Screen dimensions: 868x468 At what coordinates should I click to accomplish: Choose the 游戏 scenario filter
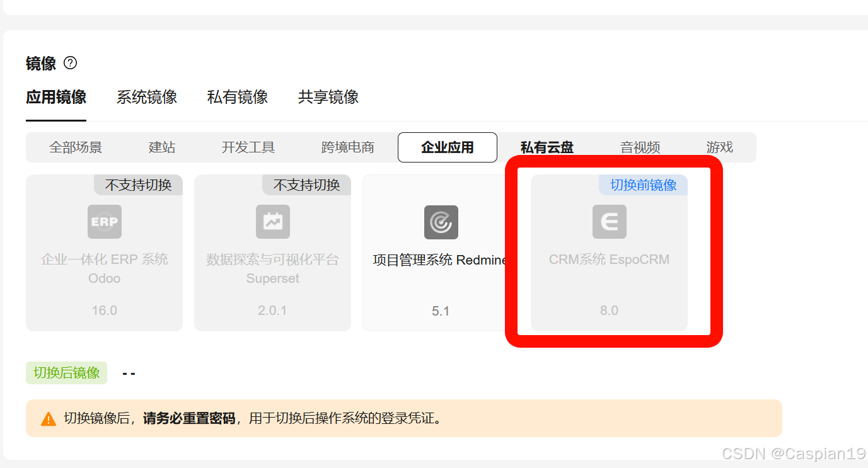[x=720, y=147]
